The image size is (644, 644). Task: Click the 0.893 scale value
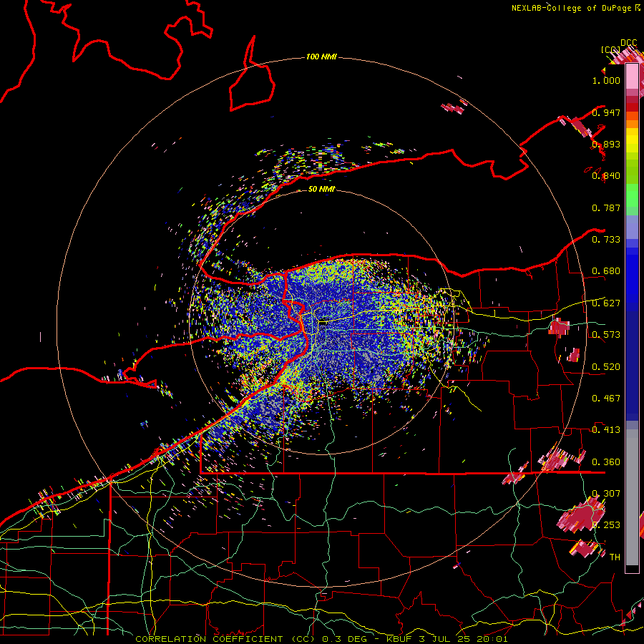[606, 144]
